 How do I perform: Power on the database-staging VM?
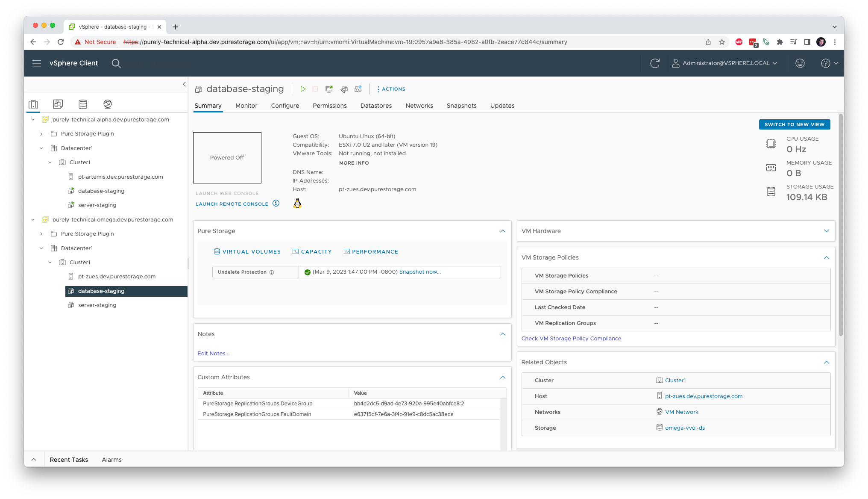pyautogui.click(x=303, y=89)
